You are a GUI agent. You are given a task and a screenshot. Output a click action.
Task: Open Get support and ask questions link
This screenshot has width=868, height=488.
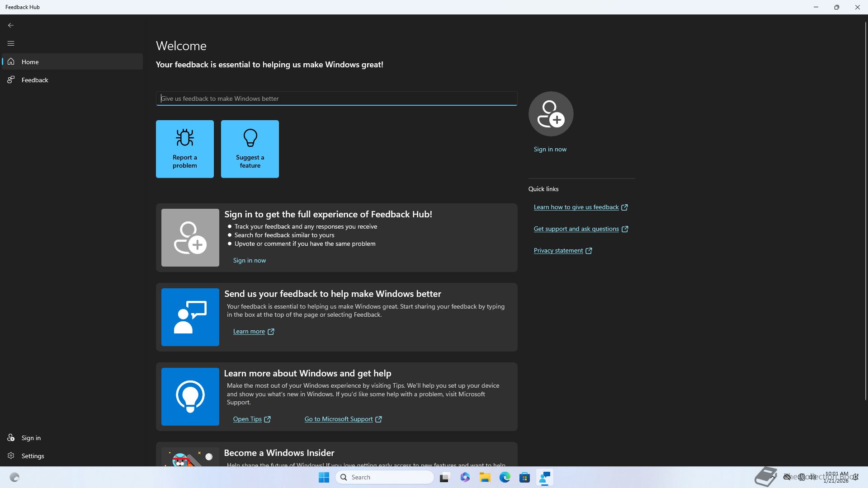click(x=576, y=229)
